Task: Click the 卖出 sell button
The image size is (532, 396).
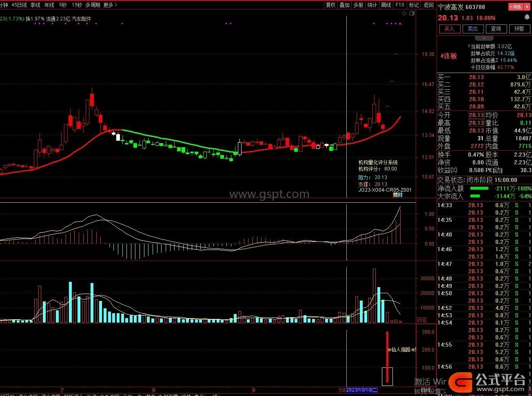Action: pyautogui.click(x=473, y=29)
